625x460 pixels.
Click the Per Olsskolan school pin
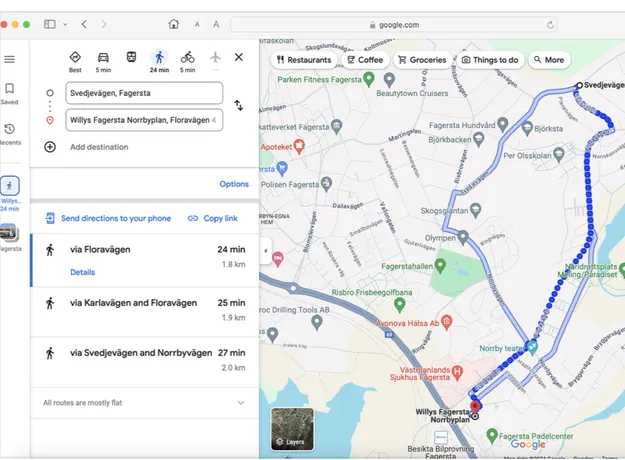tap(559, 155)
